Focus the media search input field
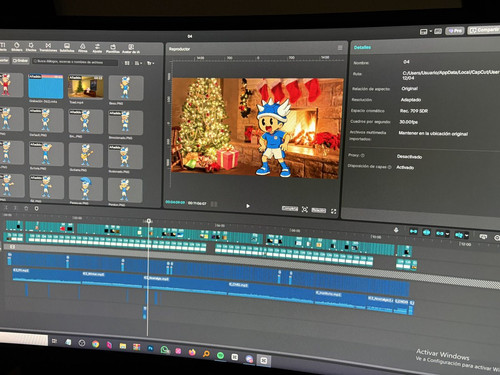Screen dimensions: 500x375 point(75,62)
